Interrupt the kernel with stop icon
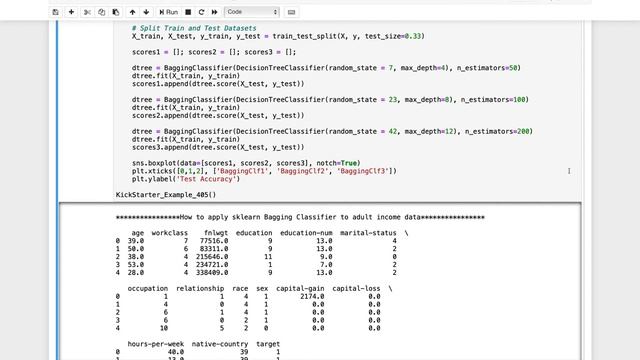 coord(188,12)
